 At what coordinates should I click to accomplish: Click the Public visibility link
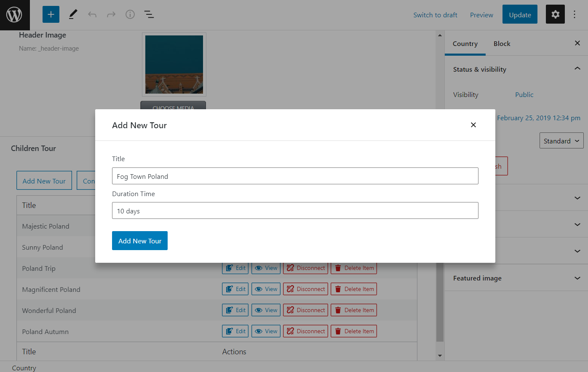[524, 94]
